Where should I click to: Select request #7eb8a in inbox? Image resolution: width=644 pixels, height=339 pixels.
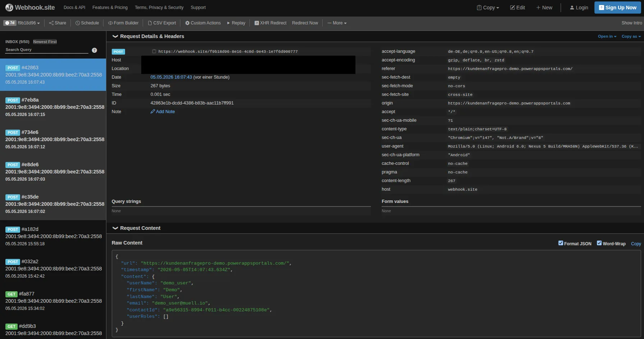53,107
